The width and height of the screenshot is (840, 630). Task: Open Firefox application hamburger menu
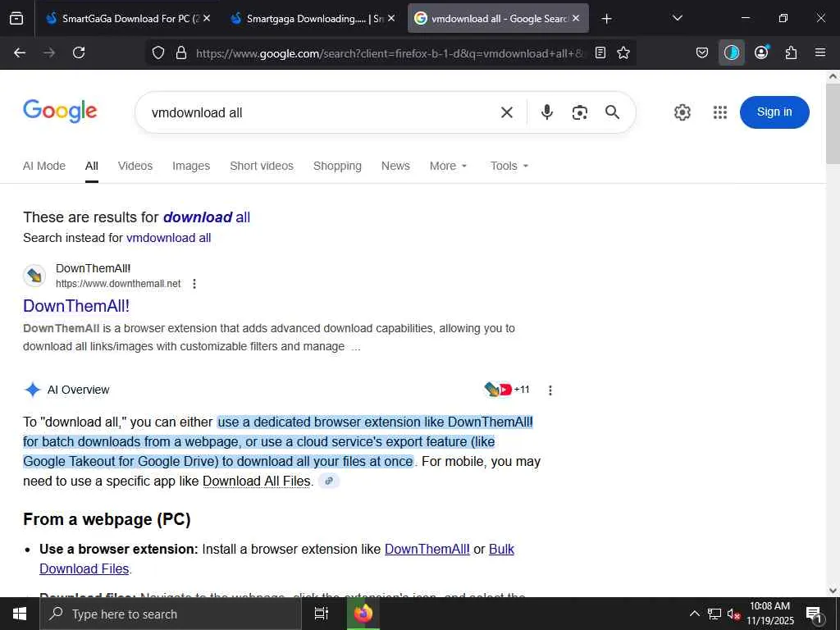pos(820,52)
